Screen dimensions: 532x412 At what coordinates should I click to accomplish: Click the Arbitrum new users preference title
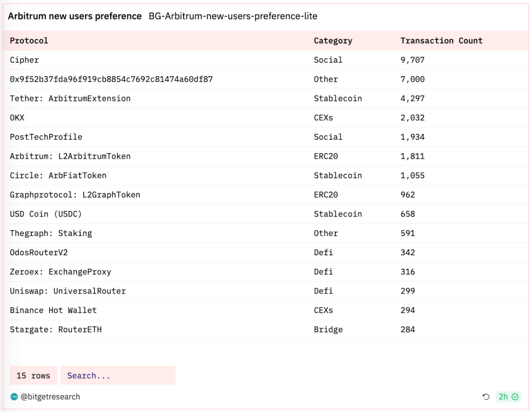(75, 16)
